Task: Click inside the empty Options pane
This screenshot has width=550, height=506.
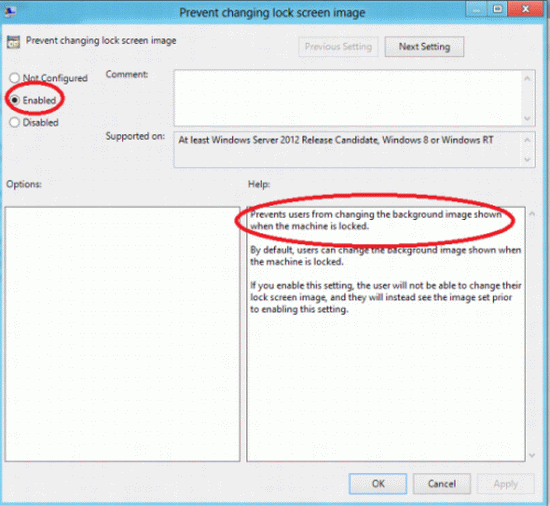Action: coord(122,334)
